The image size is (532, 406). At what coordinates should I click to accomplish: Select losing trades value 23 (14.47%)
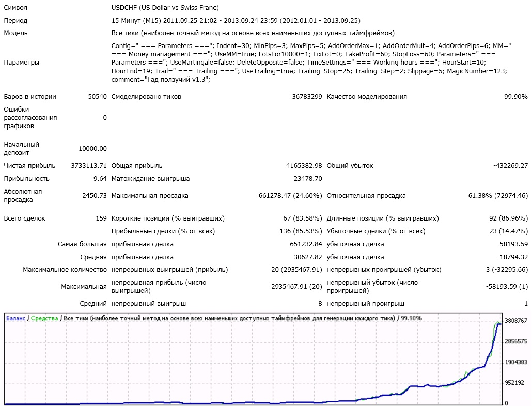tap(509, 231)
